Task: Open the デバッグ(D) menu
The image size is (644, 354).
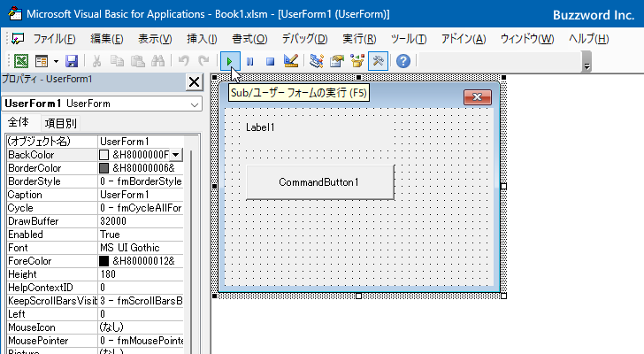Action: pyautogui.click(x=304, y=39)
